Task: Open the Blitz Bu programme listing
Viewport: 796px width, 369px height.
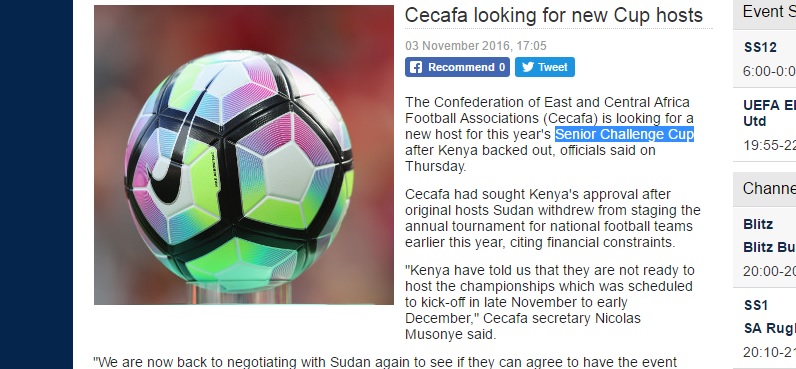Action: pos(769,248)
